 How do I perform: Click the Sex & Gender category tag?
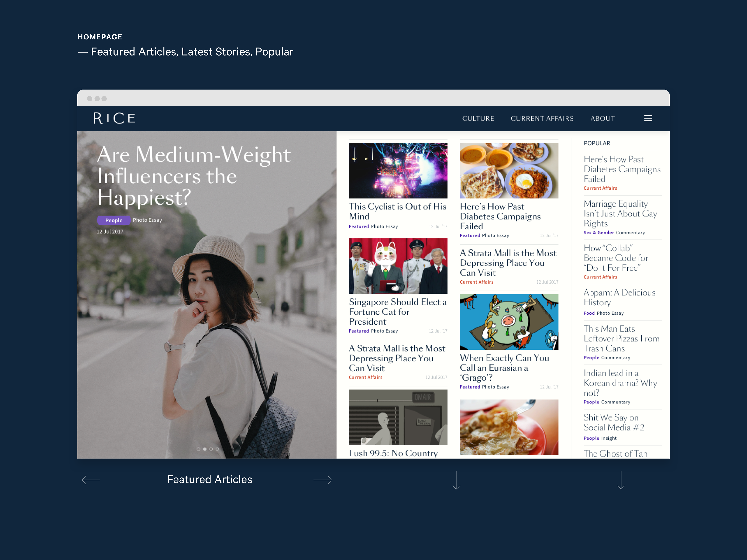598,233
